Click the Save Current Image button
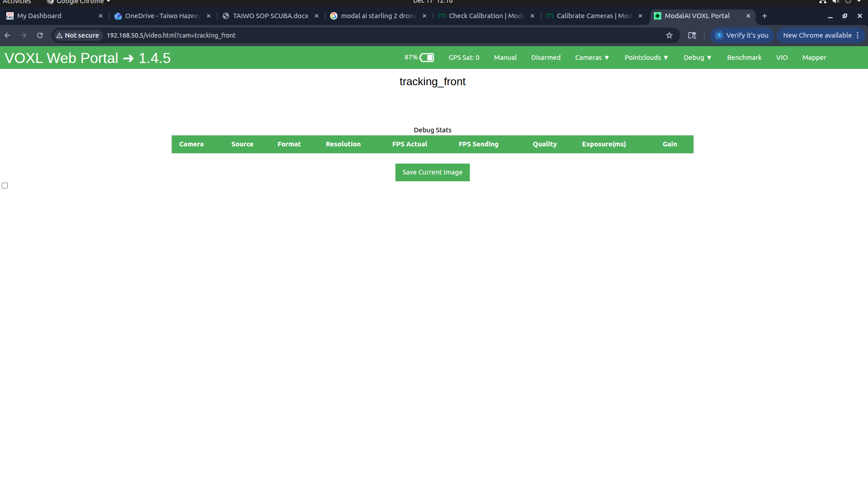Image resolution: width=868 pixels, height=484 pixels. tap(432, 172)
